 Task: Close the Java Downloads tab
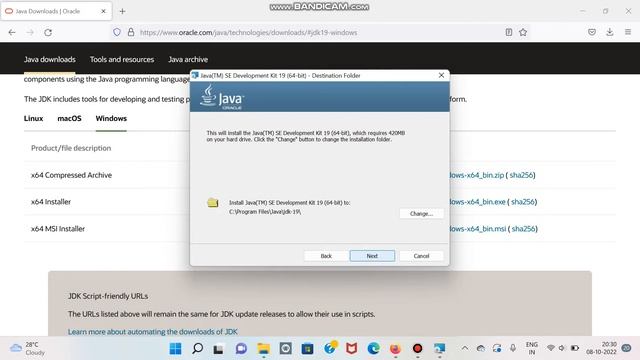pos(103,11)
